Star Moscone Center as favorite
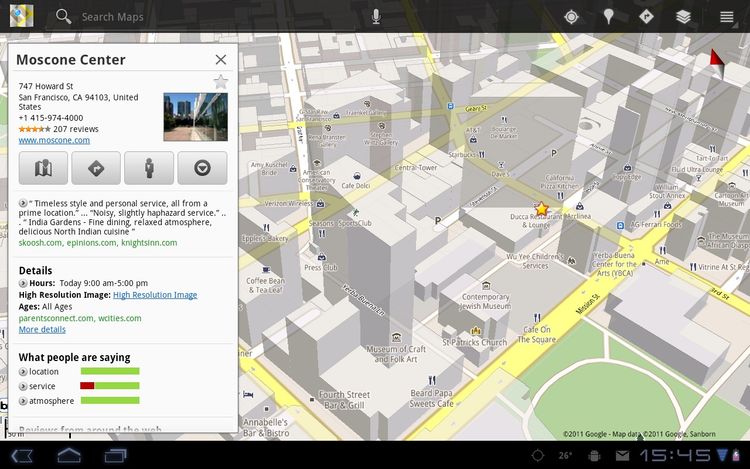 point(220,82)
